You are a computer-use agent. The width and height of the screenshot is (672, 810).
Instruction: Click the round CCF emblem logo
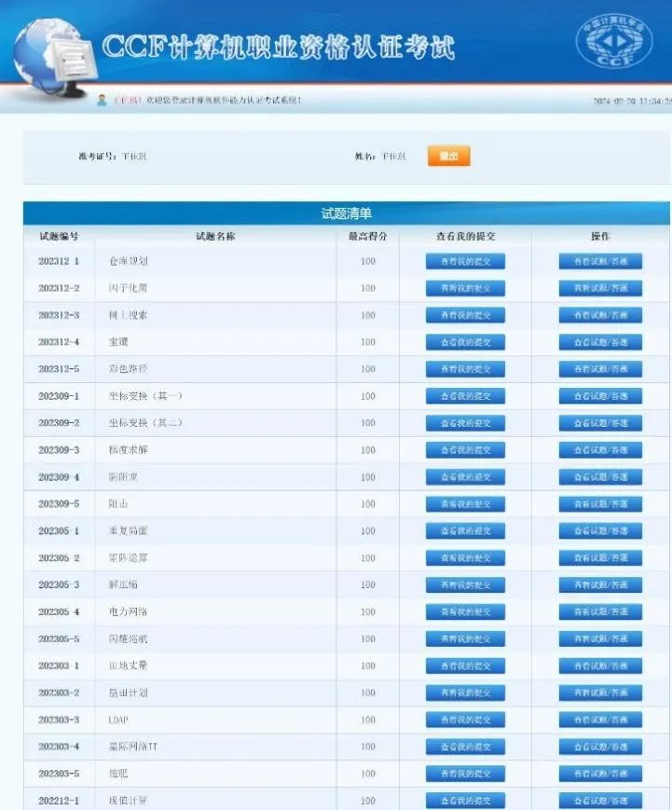(x=614, y=41)
